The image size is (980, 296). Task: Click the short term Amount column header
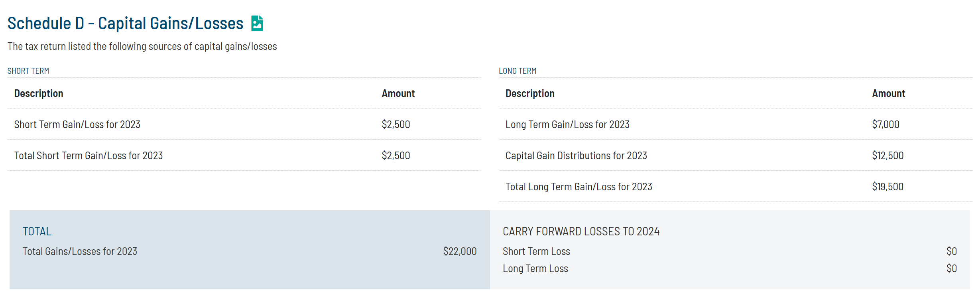[398, 93]
